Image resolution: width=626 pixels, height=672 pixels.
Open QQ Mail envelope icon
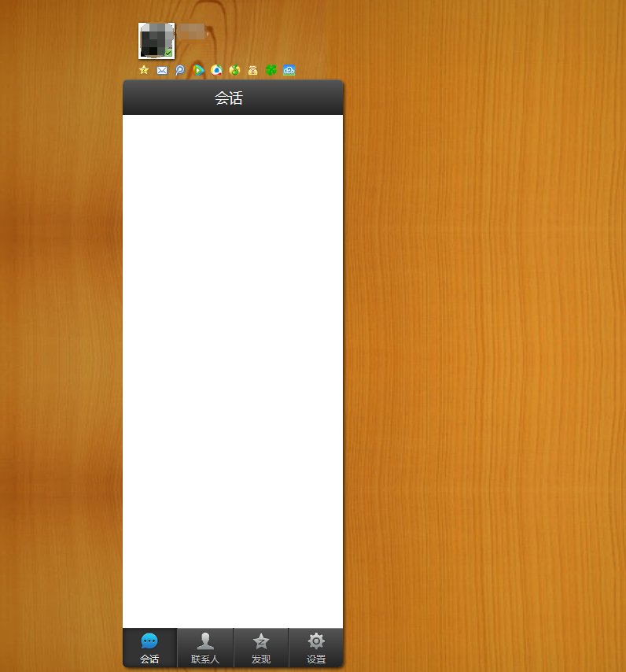coord(162,70)
